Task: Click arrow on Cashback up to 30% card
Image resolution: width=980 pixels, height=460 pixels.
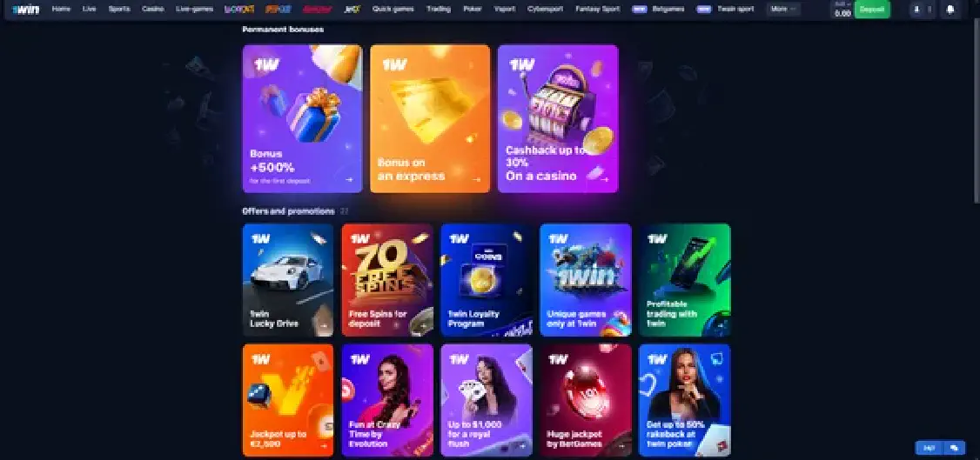Action: point(604,180)
